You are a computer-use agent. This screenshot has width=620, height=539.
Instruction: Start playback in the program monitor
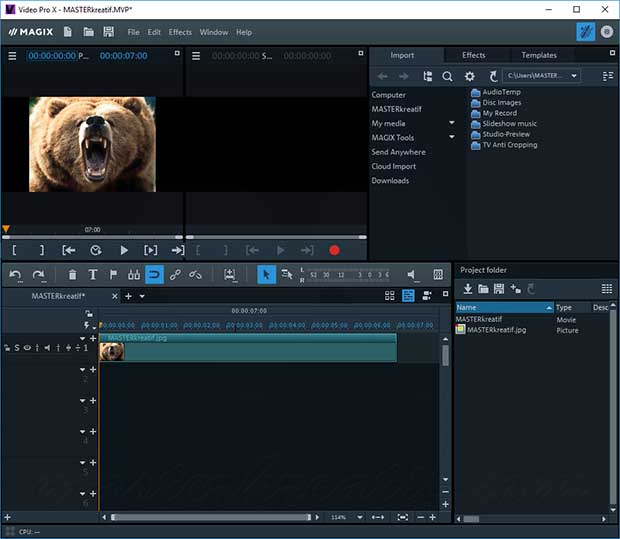[124, 250]
